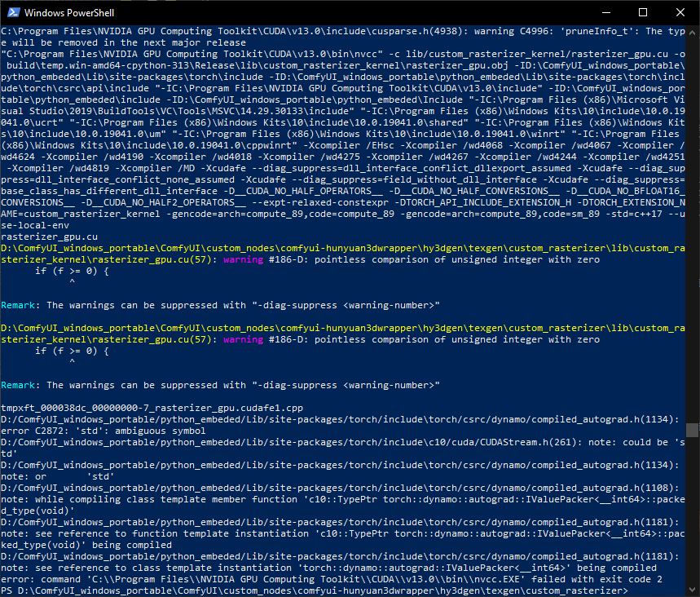Click the 'rasterizer_gpu.cu' output line
Image resolution: width=700 pixels, height=597 pixels.
tap(49, 237)
